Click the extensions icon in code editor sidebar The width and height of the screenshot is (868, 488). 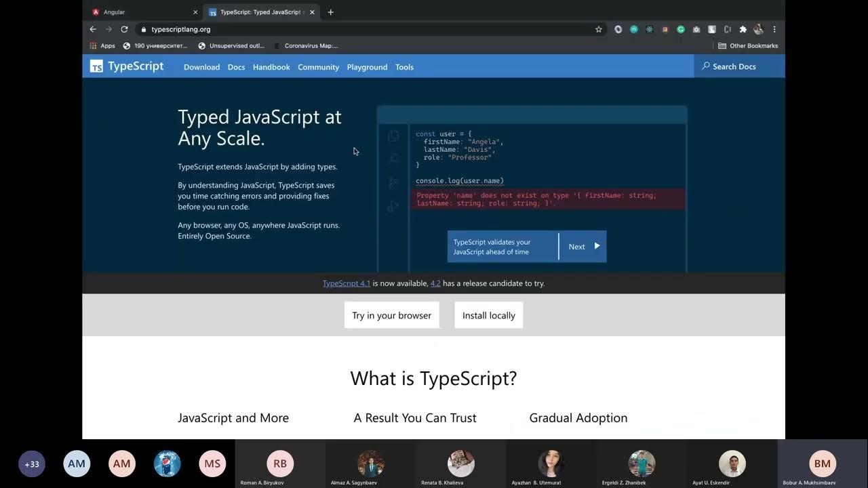click(x=393, y=206)
